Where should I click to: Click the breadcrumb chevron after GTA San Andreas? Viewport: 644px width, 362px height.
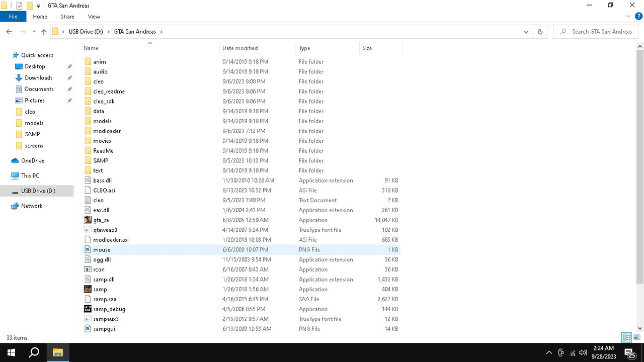pos(162,32)
